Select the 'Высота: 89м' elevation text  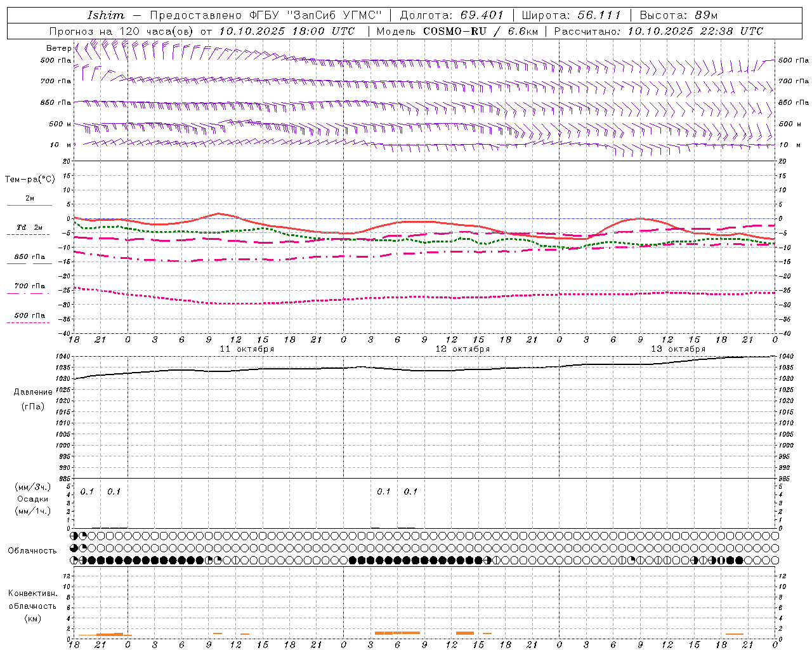tap(679, 15)
